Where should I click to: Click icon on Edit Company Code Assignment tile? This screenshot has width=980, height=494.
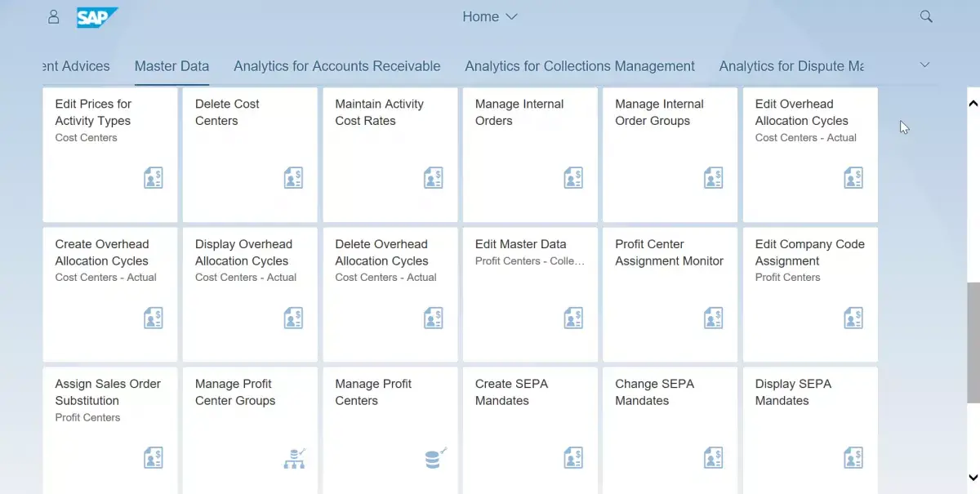[853, 318]
